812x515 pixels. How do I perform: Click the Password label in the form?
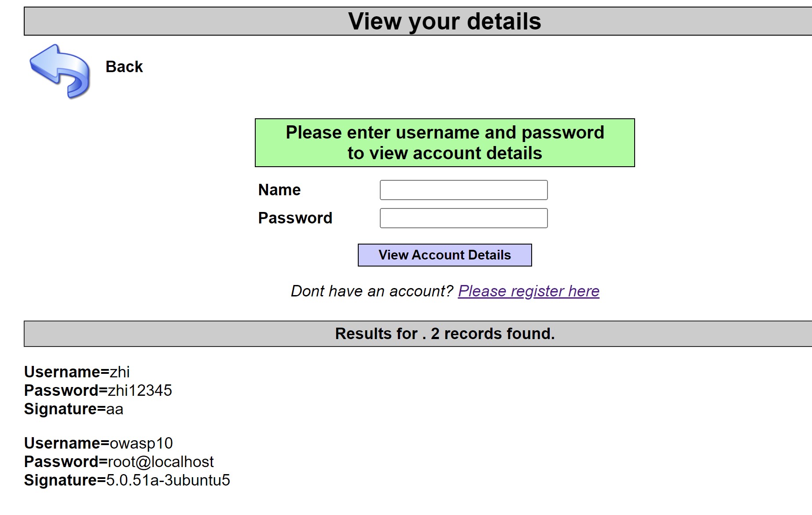[x=295, y=218]
